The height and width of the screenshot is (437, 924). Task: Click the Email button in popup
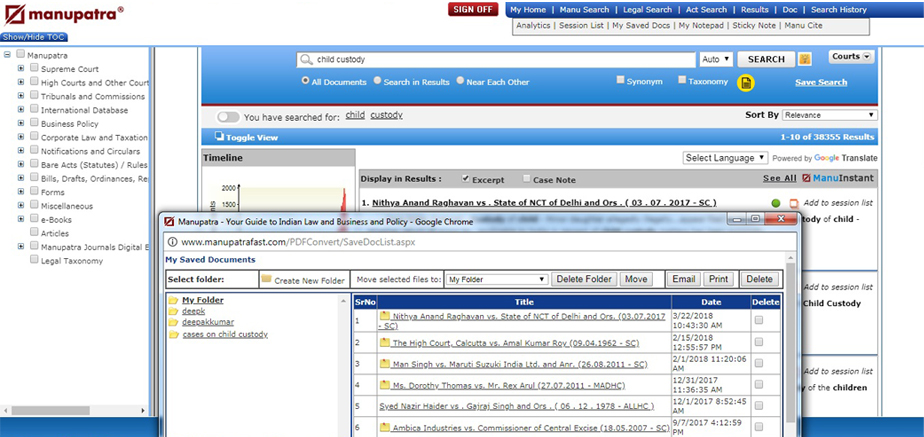pyautogui.click(x=684, y=279)
